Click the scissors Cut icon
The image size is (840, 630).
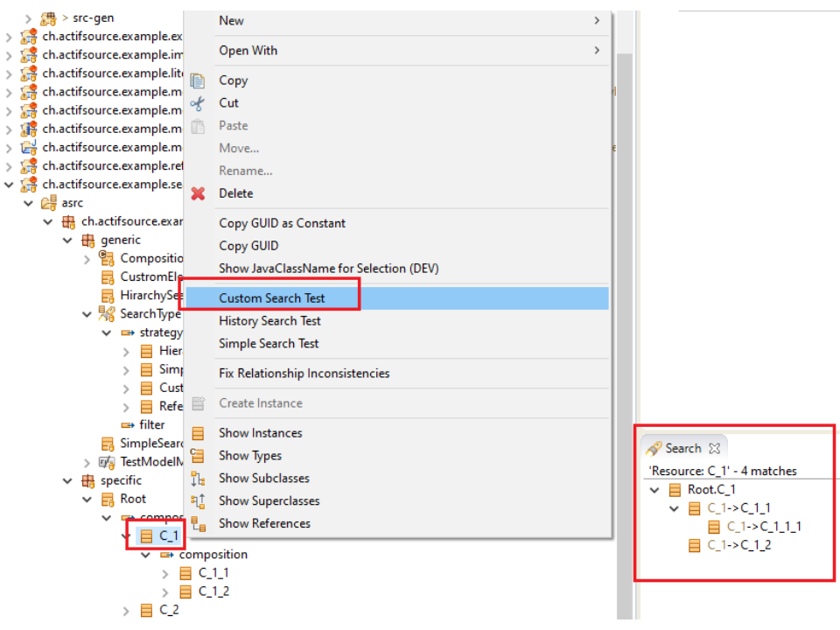point(198,103)
